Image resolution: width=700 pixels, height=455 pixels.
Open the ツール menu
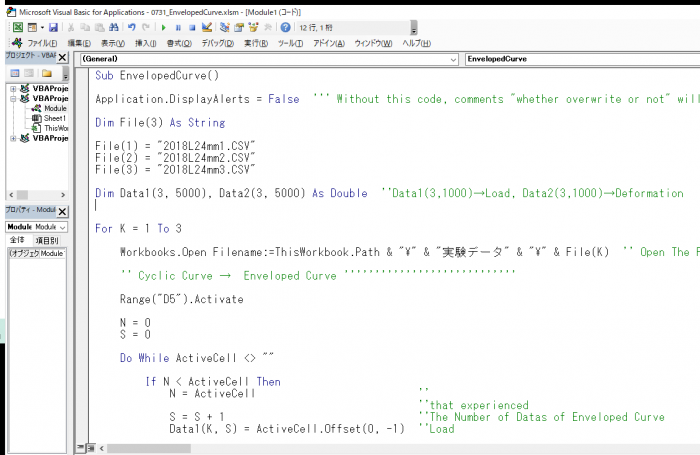(290, 43)
